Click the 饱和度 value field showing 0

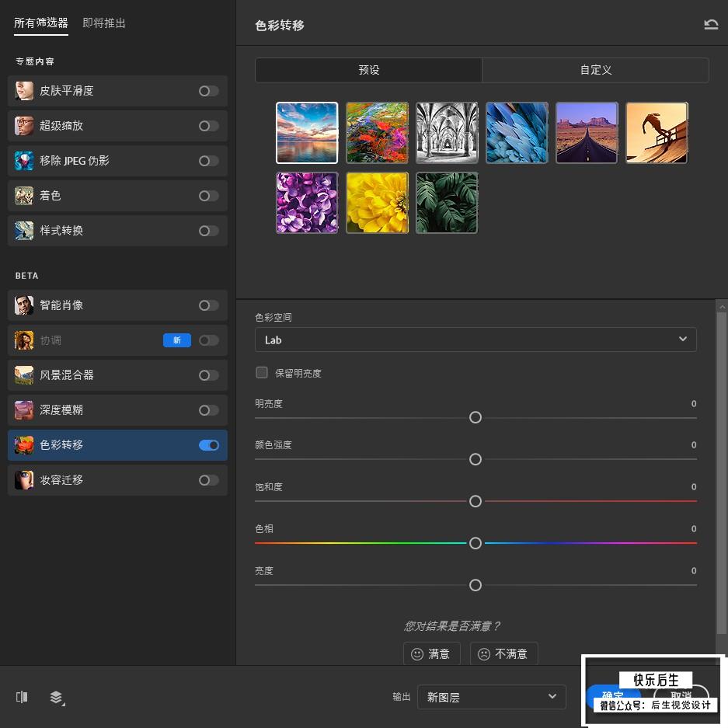tap(693, 487)
